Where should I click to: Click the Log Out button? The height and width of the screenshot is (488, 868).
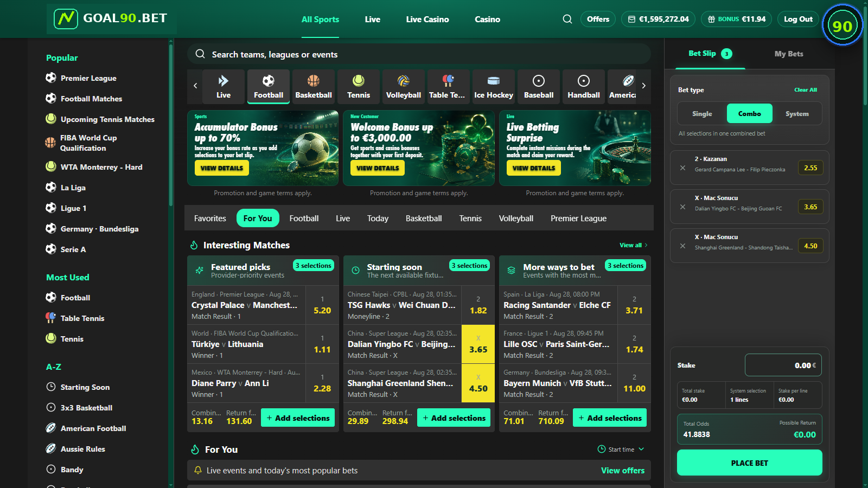point(798,19)
